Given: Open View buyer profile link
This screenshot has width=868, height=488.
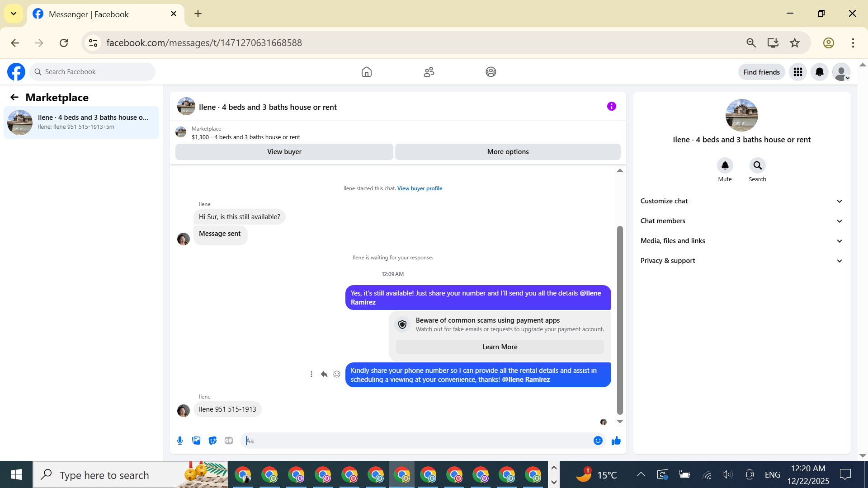Looking at the screenshot, I should pyautogui.click(x=420, y=188).
